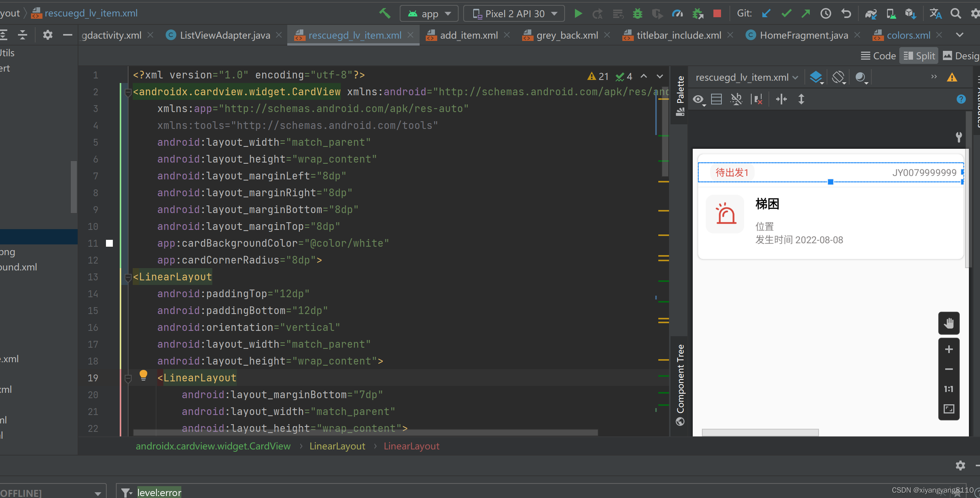This screenshot has height=498, width=980.
Task: Open the SDK Manager icon
Action: coord(911,14)
